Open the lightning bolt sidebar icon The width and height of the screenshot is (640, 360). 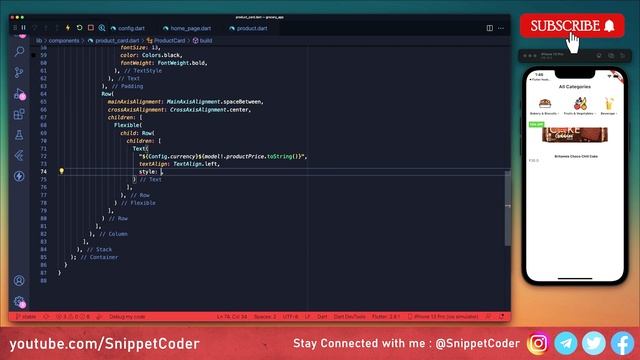coord(19,176)
